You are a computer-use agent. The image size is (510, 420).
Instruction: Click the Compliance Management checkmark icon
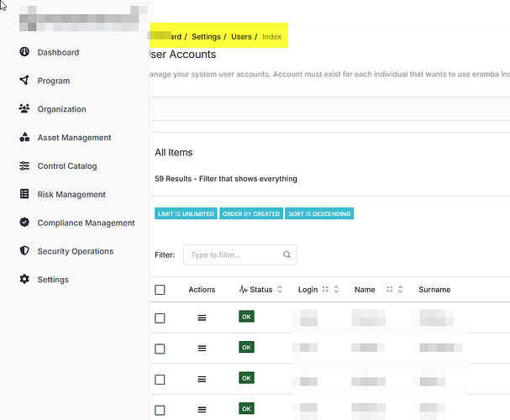click(x=24, y=223)
